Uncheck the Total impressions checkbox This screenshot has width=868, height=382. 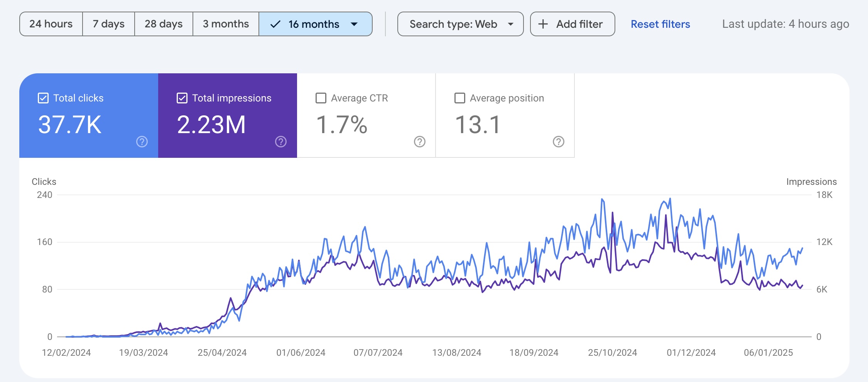coord(182,98)
